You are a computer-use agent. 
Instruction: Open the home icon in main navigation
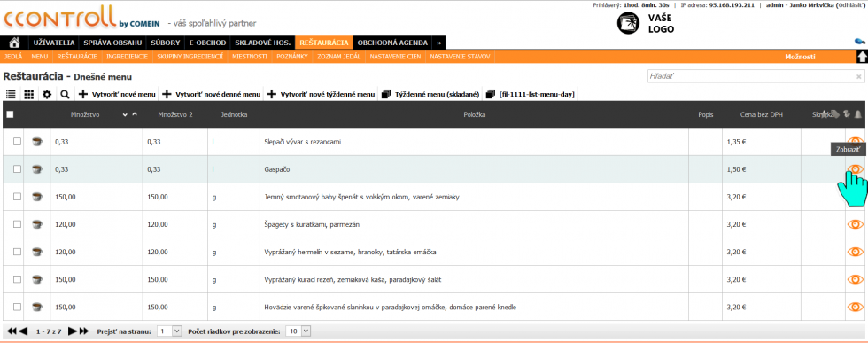(x=15, y=43)
